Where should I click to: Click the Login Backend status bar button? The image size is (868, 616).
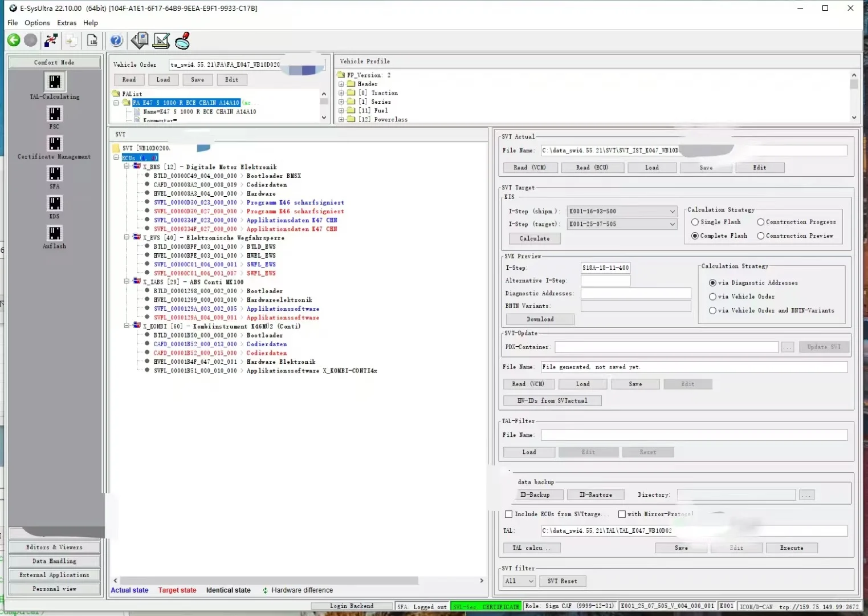click(x=352, y=606)
